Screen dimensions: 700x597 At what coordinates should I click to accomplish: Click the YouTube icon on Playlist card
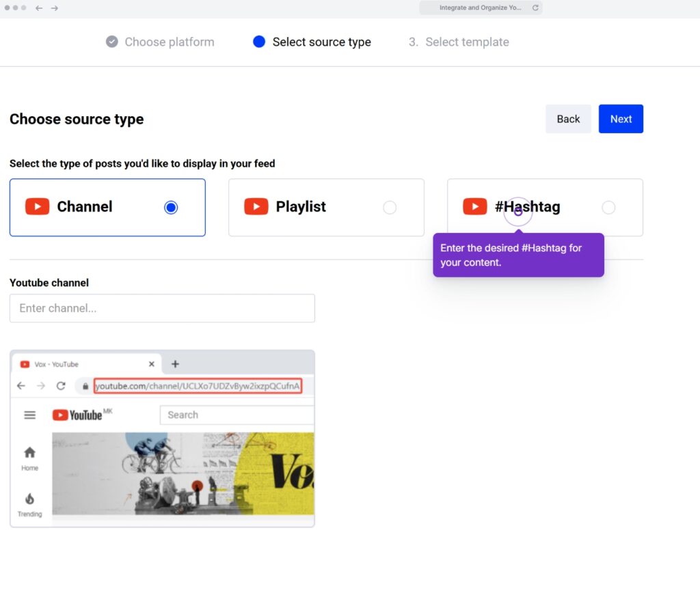256,206
